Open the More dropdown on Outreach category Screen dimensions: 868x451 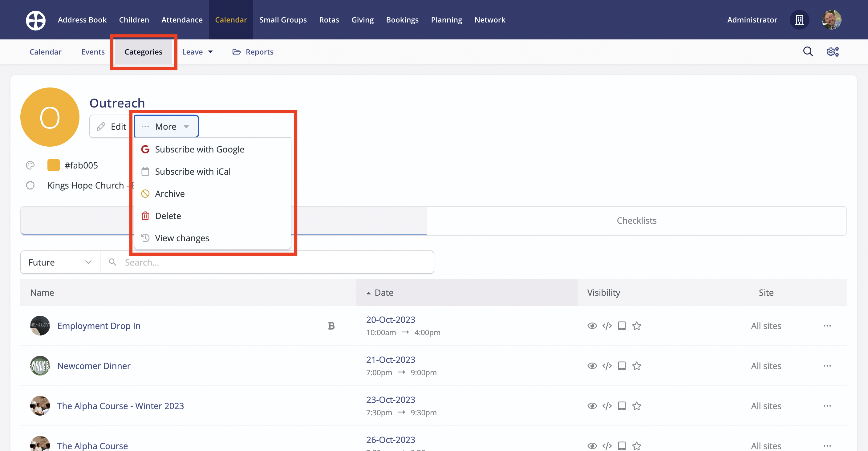click(166, 126)
